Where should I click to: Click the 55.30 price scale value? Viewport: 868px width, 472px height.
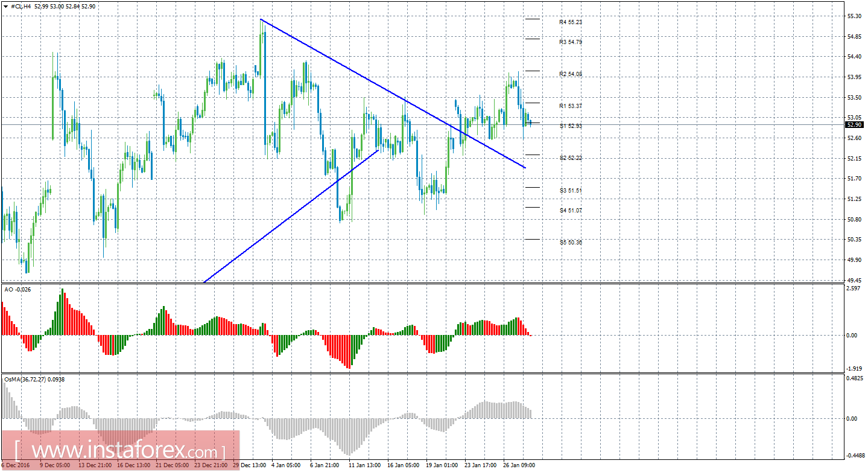854,16
